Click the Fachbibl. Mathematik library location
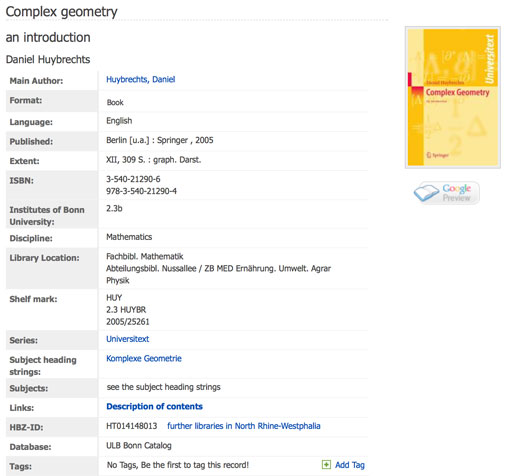Screen dimensions: 525x476 pos(145,256)
